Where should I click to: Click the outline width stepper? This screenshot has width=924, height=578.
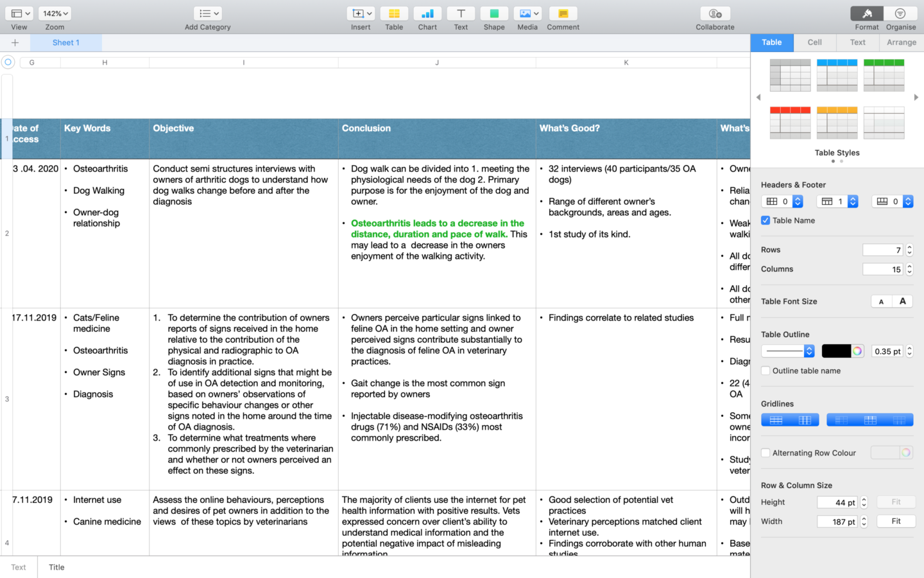click(x=909, y=351)
